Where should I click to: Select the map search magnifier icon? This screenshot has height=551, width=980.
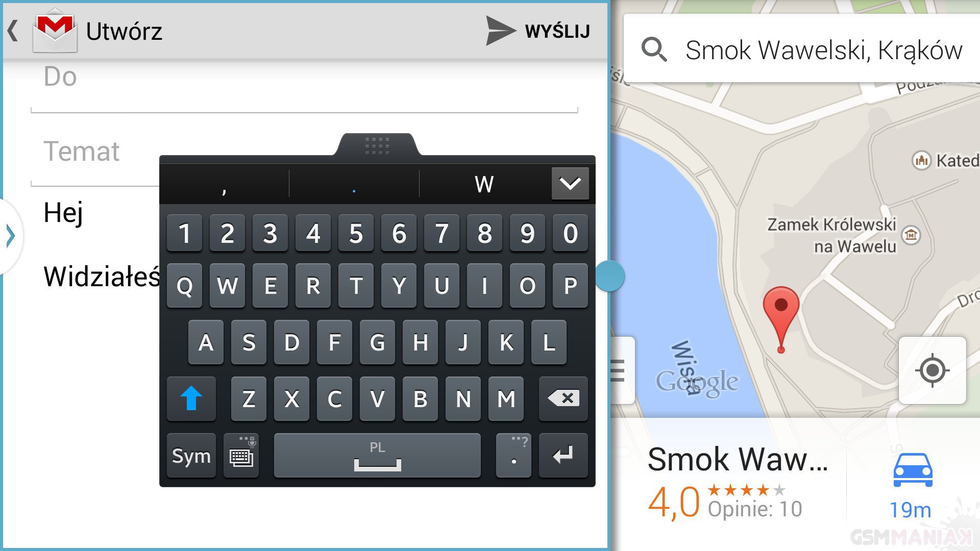(x=654, y=50)
